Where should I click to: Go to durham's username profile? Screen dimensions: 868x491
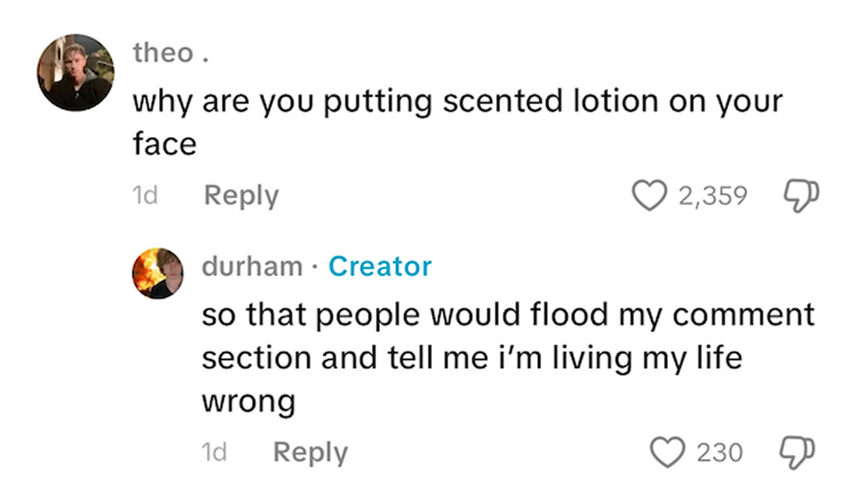coord(252,267)
